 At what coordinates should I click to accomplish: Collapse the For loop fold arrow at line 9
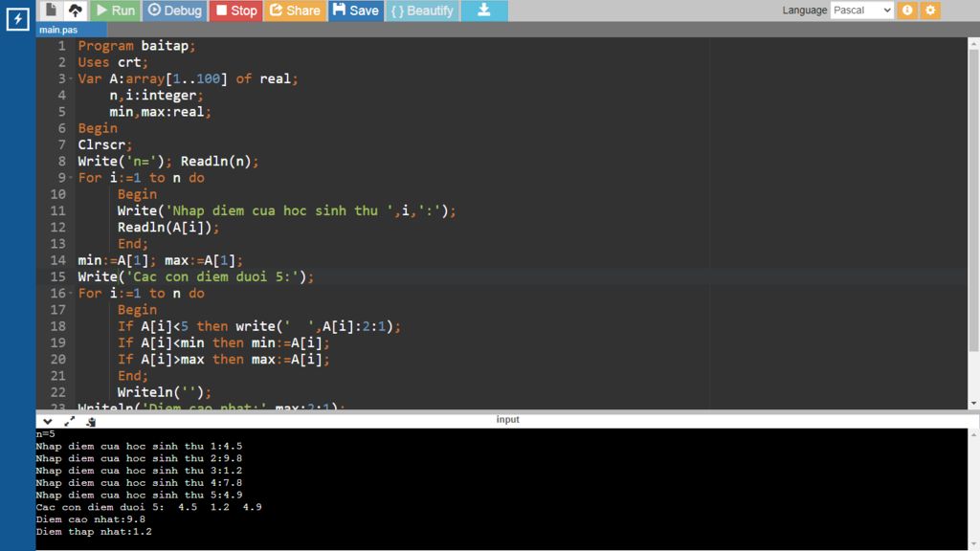point(71,177)
